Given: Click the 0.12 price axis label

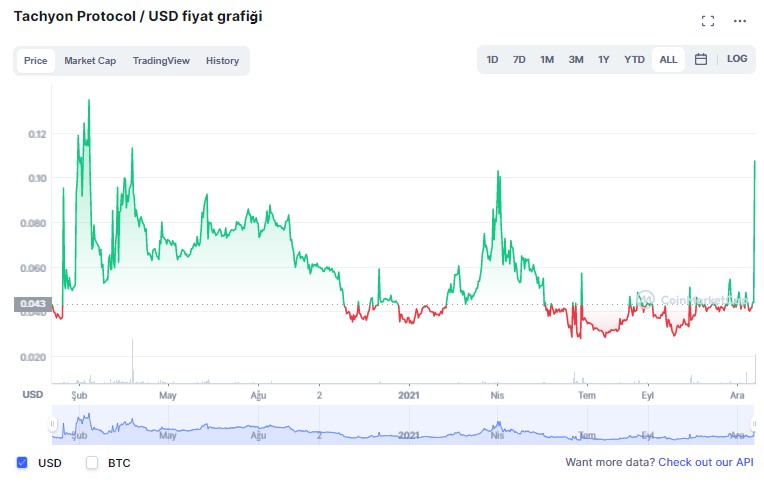Looking at the screenshot, I should tap(37, 134).
